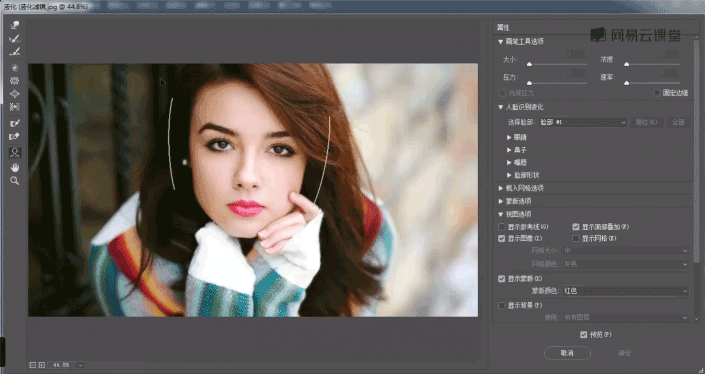Expand the 眼睛 settings
Image resolution: width=705 pixels, height=374 pixels.
tap(509, 138)
